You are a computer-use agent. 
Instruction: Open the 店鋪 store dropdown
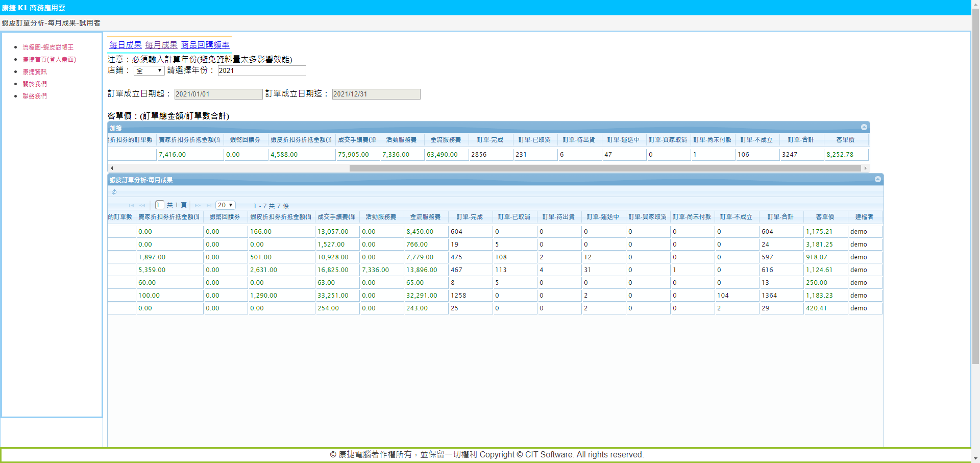tap(149, 70)
